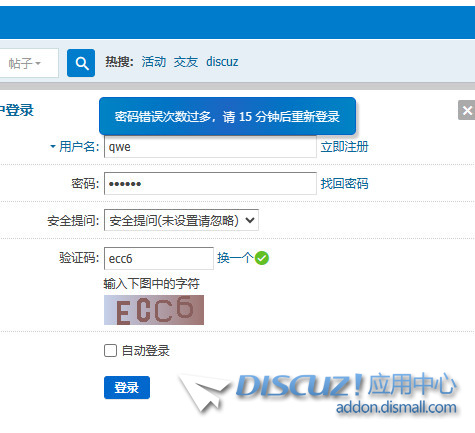Click the blue 登录 button
The height and width of the screenshot is (433, 475).
point(127,387)
